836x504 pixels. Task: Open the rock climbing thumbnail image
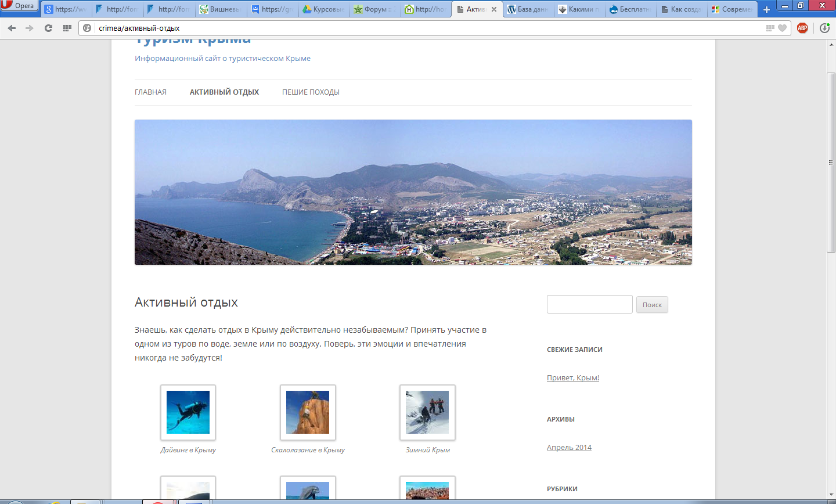(x=308, y=412)
